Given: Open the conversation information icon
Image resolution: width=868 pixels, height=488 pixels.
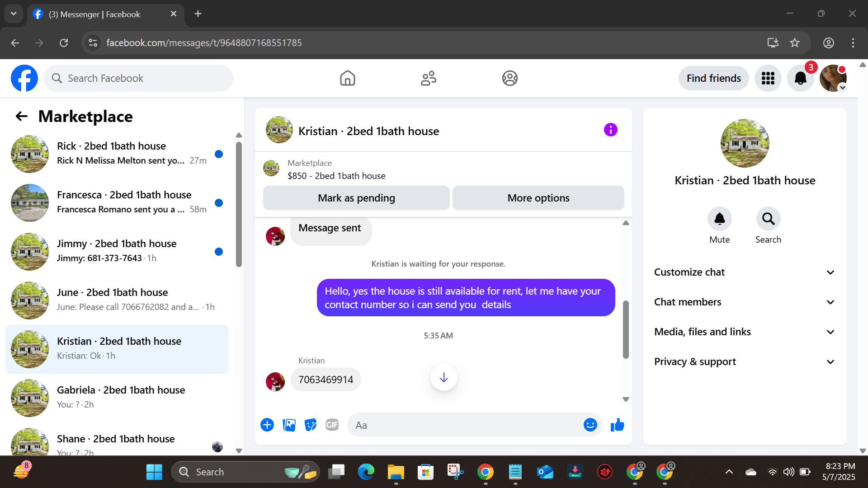Looking at the screenshot, I should [x=610, y=130].
